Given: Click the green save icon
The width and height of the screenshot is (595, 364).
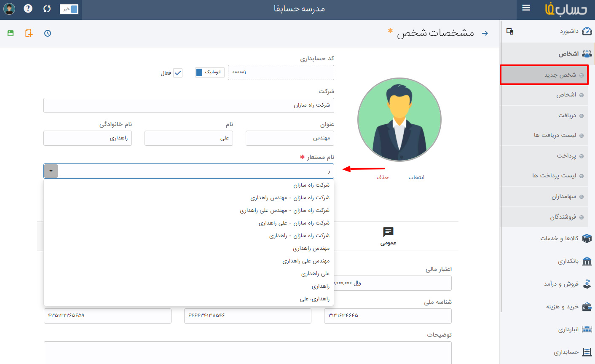Looking at the screenshot, I should point(11,33).
